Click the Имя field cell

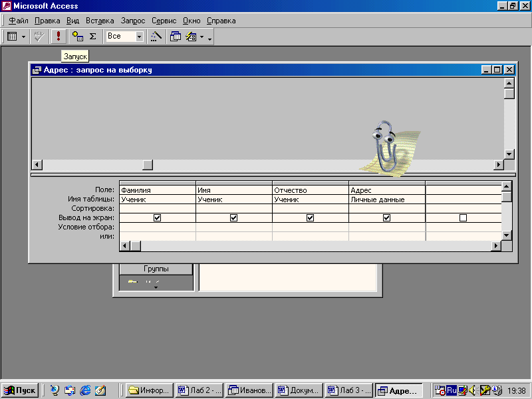tap(234, 190)
